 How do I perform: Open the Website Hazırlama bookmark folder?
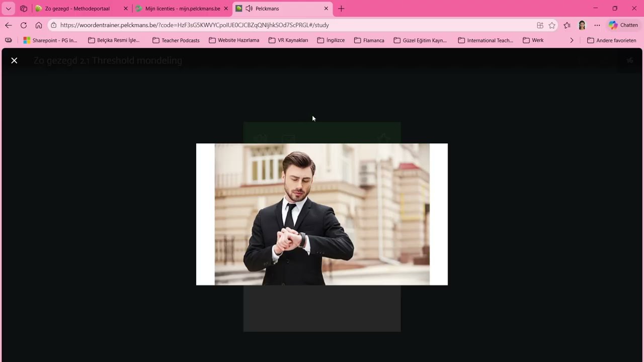pos(234,40)
